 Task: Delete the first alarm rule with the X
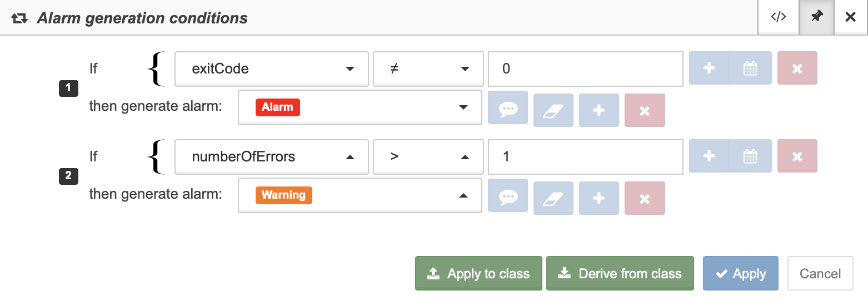pyautogui.click(x=645, y=111)
